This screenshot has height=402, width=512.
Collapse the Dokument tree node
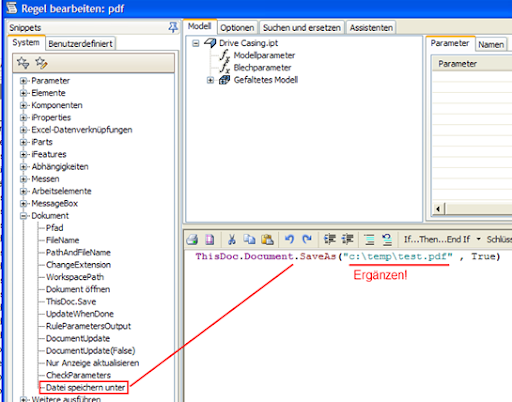pyautogui.click(x=23, y=216)
